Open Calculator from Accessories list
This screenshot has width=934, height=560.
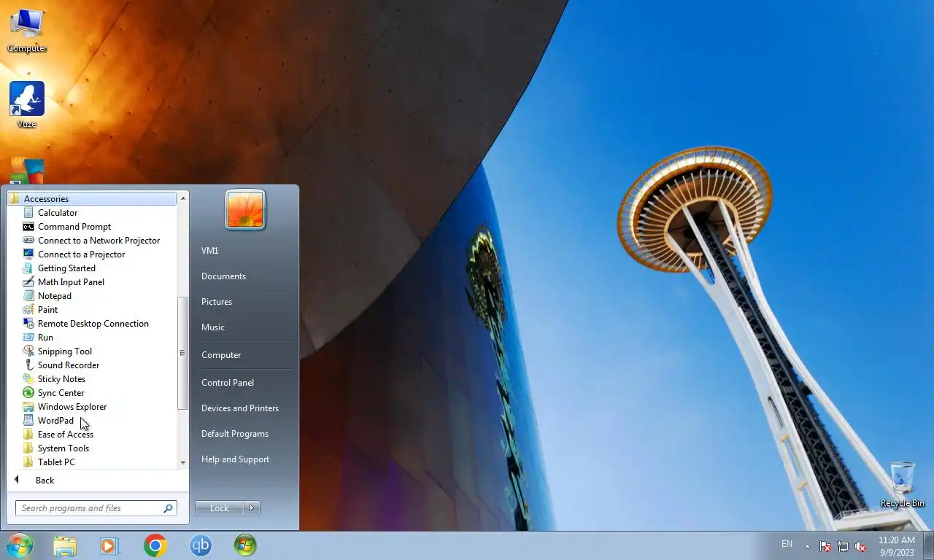point(57,213)
